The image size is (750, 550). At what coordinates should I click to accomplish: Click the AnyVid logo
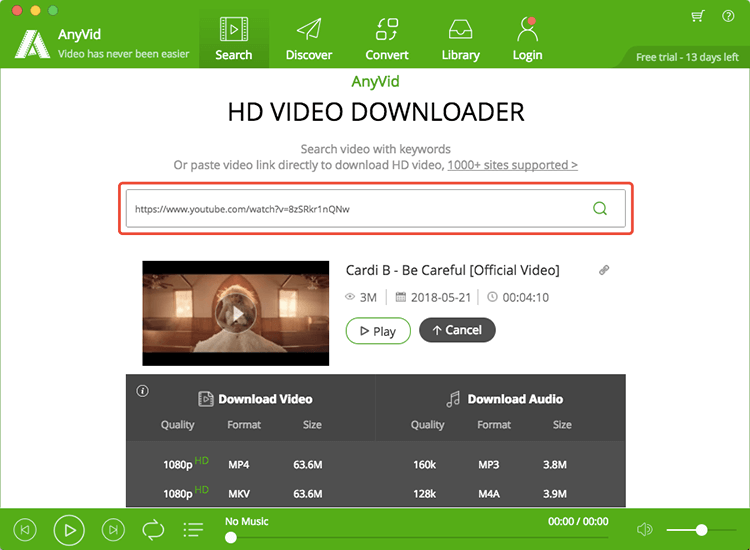click(32, 44)
